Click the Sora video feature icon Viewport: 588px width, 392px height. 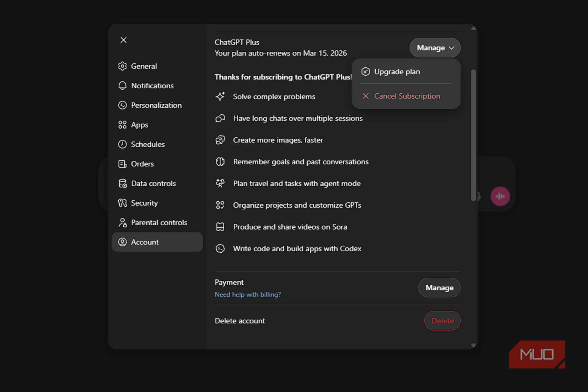tap(220, 227)
